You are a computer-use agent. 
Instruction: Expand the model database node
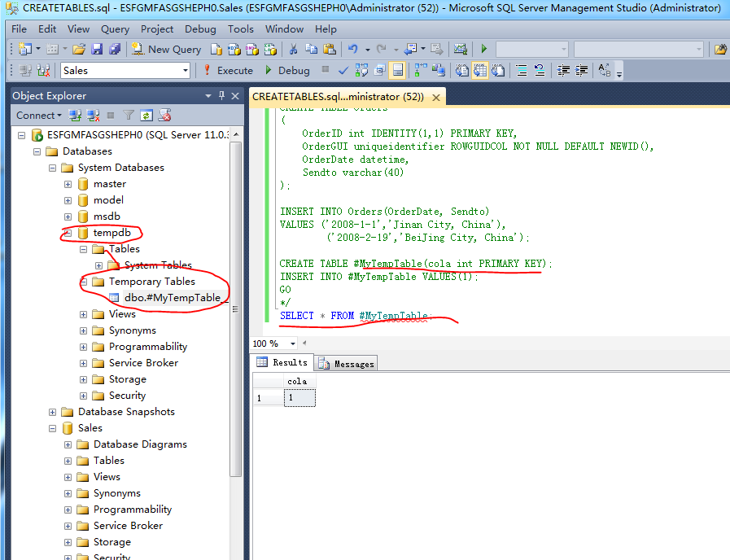(x=68, y=200)
